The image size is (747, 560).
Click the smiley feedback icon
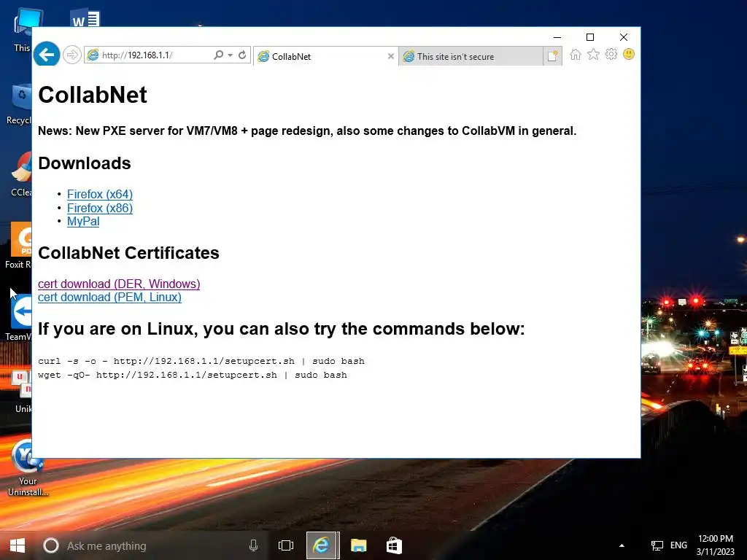[x=629, y=54]
